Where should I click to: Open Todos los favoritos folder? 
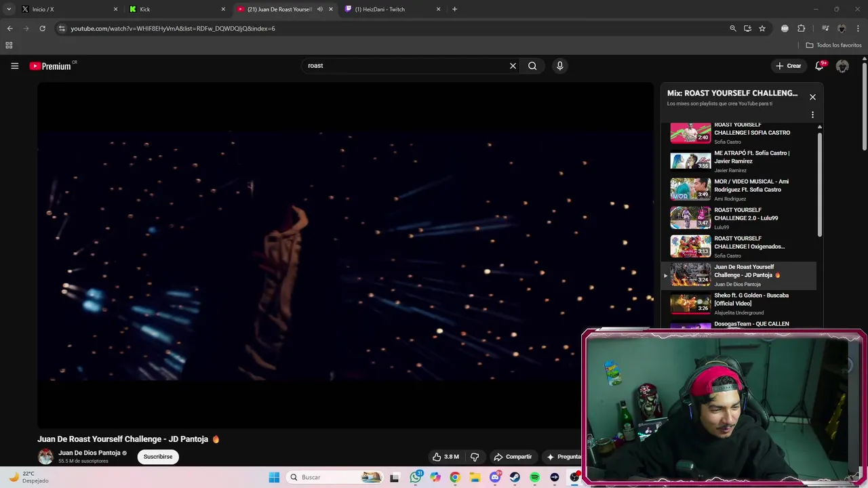833,45
